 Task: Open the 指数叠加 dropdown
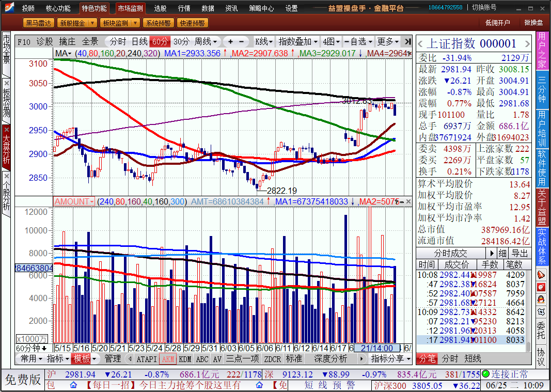pyautogui.click(x=316, y=42)
